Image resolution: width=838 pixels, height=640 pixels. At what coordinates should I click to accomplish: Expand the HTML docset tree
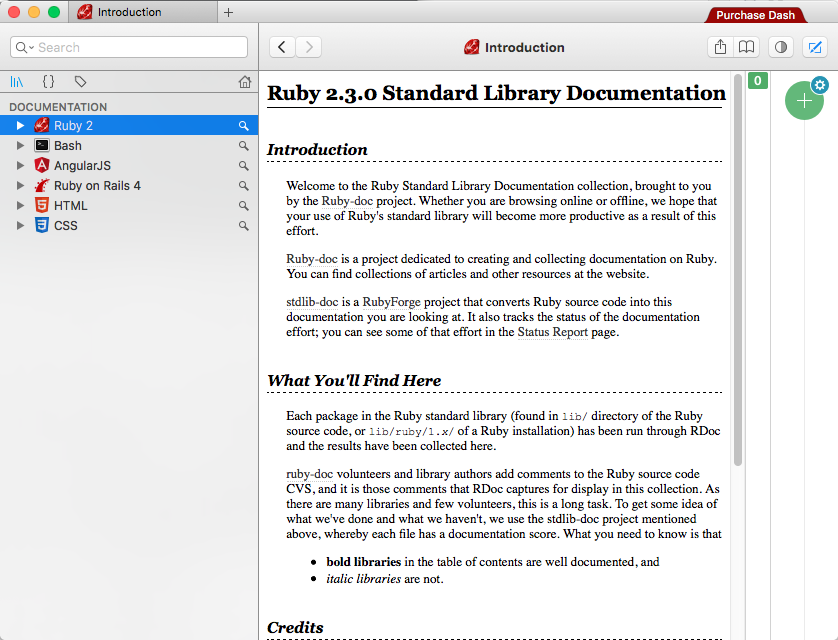click(x=19, y=205)
